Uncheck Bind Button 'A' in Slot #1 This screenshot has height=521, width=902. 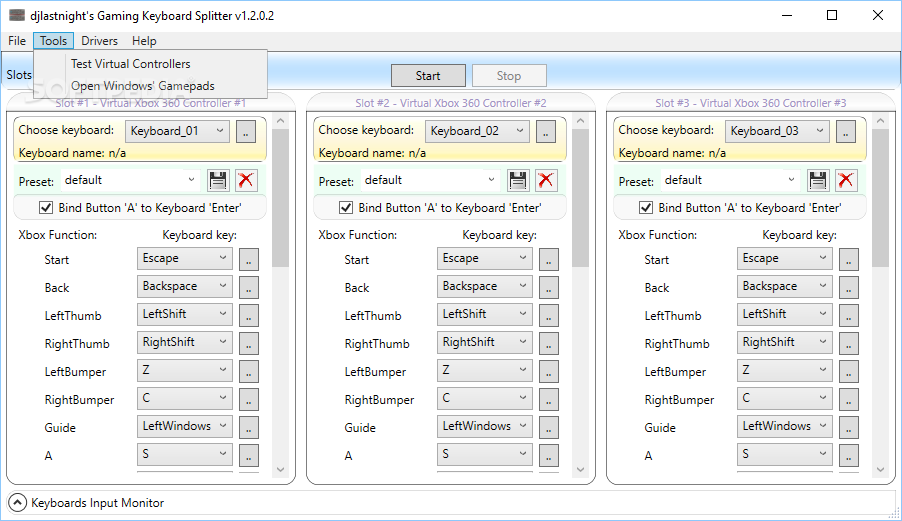[46, 208]
